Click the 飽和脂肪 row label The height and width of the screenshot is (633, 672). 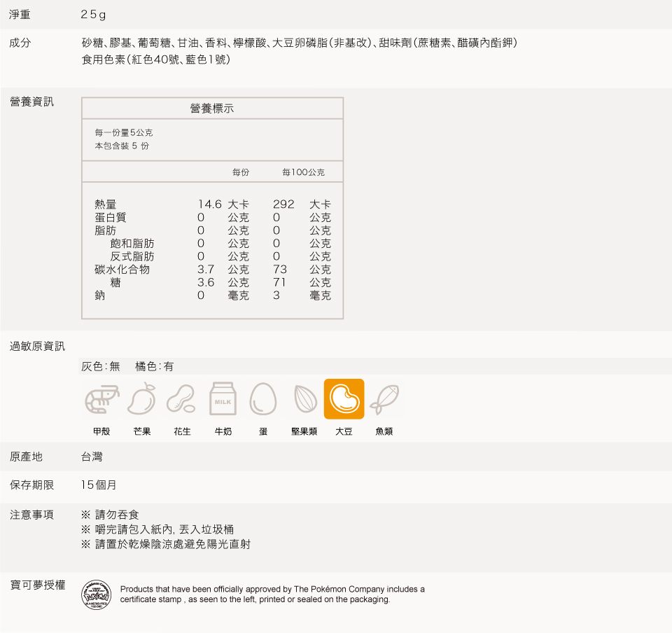coord(132,244)
